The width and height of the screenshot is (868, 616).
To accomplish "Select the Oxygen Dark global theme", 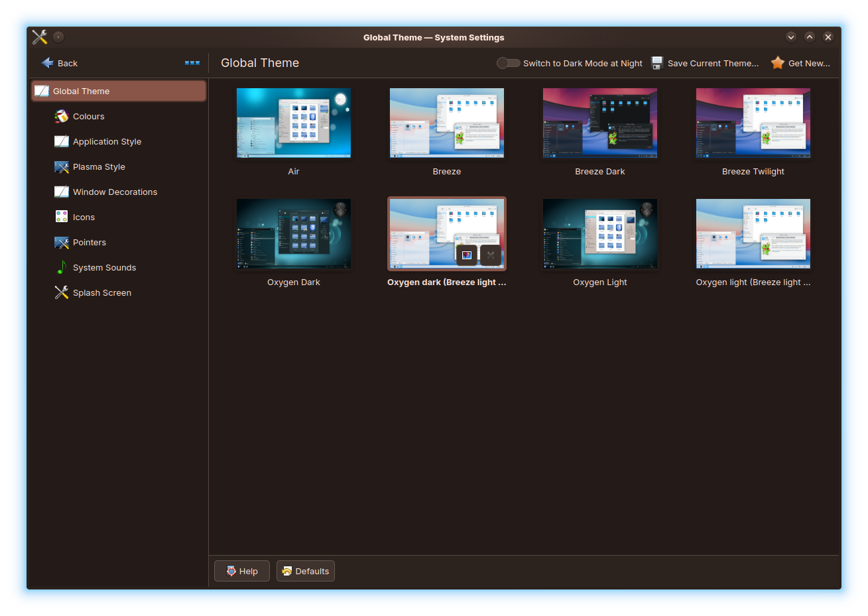I will click(294, 234).
